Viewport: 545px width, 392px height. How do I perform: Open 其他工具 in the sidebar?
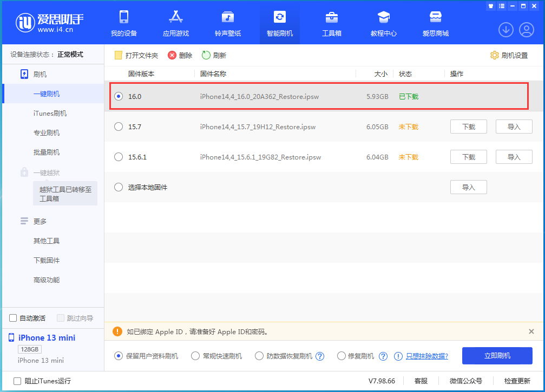tap(47, 241)
